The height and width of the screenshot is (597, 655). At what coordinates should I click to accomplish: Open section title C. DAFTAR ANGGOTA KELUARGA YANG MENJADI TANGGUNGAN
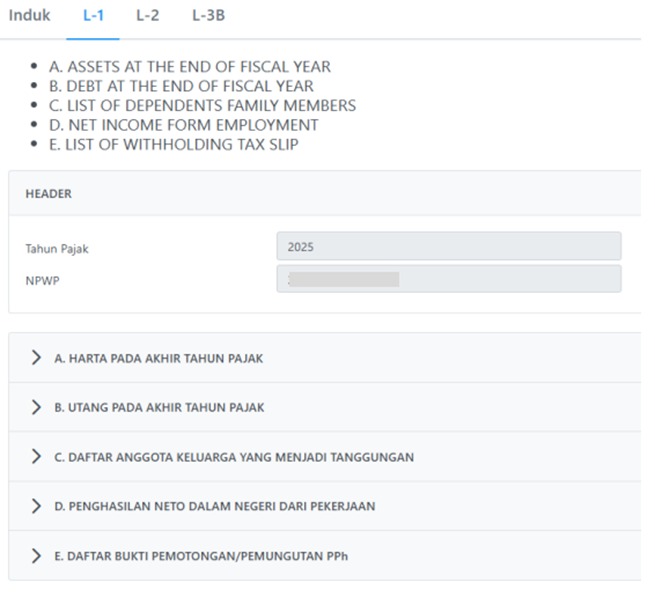point(234,457)
